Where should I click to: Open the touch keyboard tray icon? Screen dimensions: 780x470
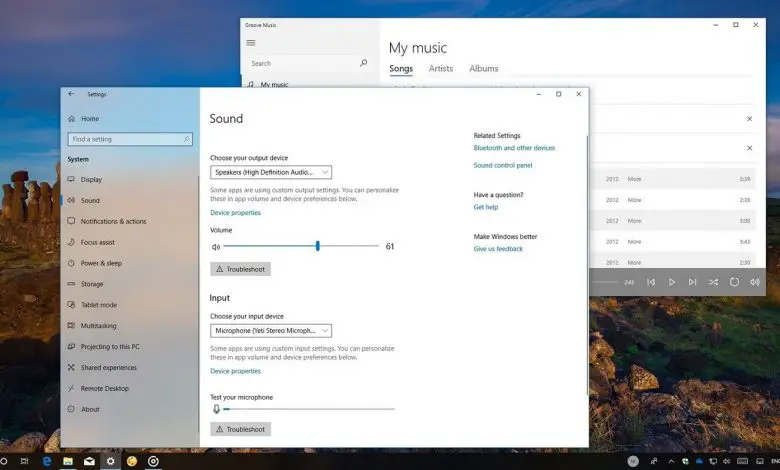click(x=742, y=462)
